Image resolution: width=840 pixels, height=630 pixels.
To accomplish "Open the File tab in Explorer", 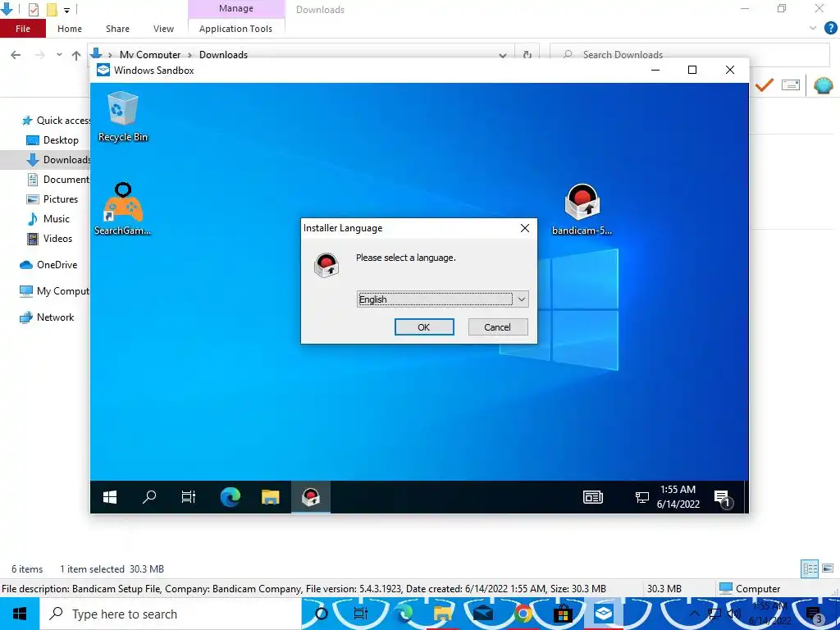I will [x=22, y=29].
